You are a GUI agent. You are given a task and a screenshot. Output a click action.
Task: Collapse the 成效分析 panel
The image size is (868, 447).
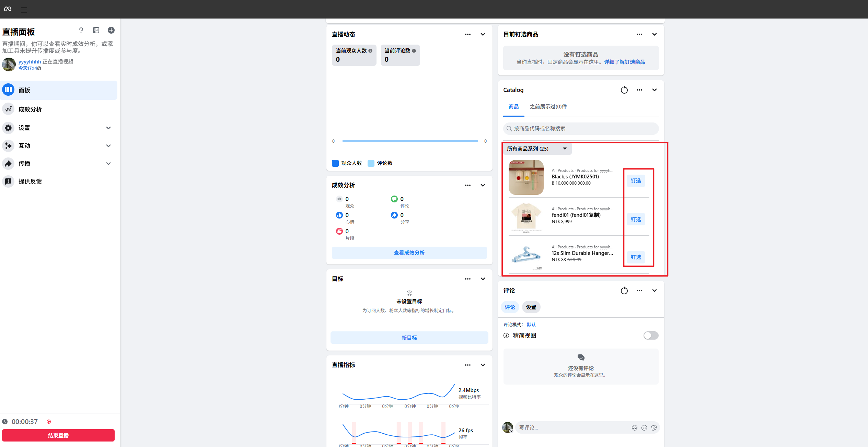pyautogui.click(x=483, y=185)
